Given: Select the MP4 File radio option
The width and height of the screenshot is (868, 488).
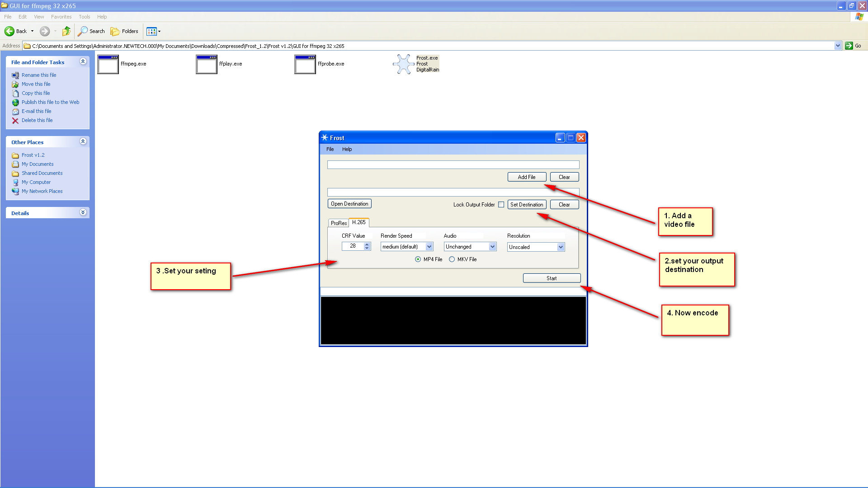Looking at the screenshot, I should [x=418, y=259].
